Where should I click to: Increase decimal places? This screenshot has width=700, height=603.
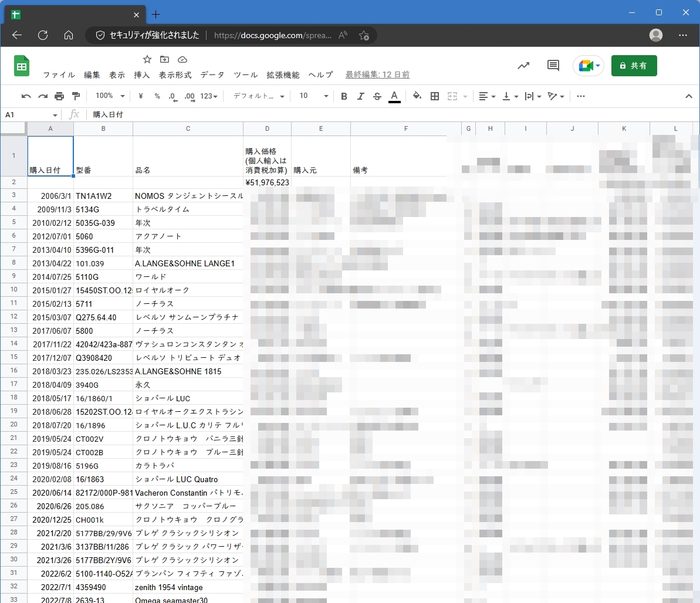coord(190,96)
